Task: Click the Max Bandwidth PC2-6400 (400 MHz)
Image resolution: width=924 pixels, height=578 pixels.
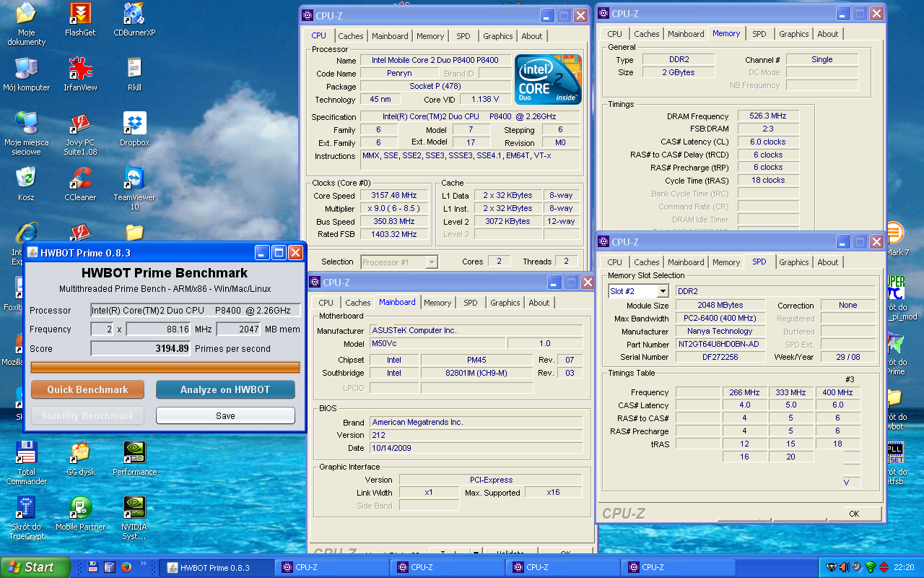Action: [722, 318]
